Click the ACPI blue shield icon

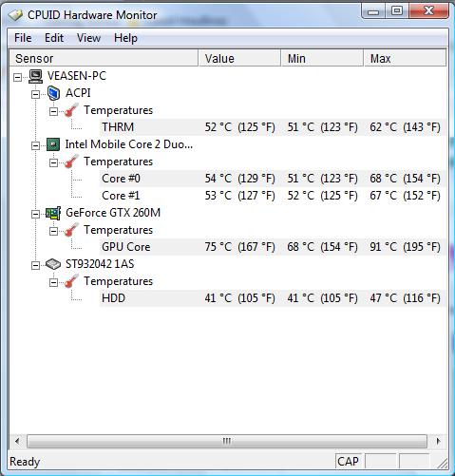53,93
